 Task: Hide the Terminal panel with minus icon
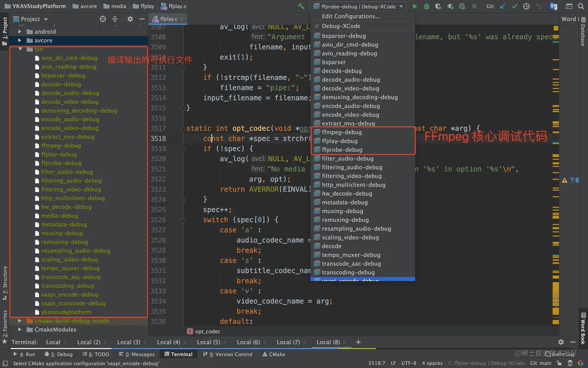tap(573, 342)
